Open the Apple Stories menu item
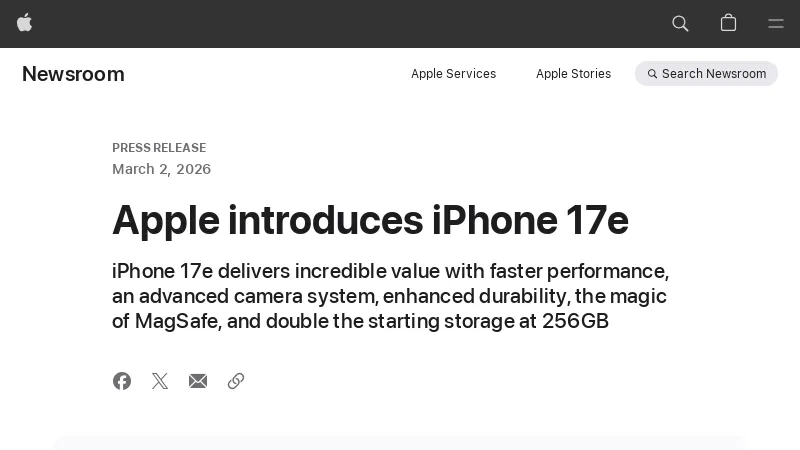Image resolution: width=800 pixels, height=450 pixels. click(573, 74)
